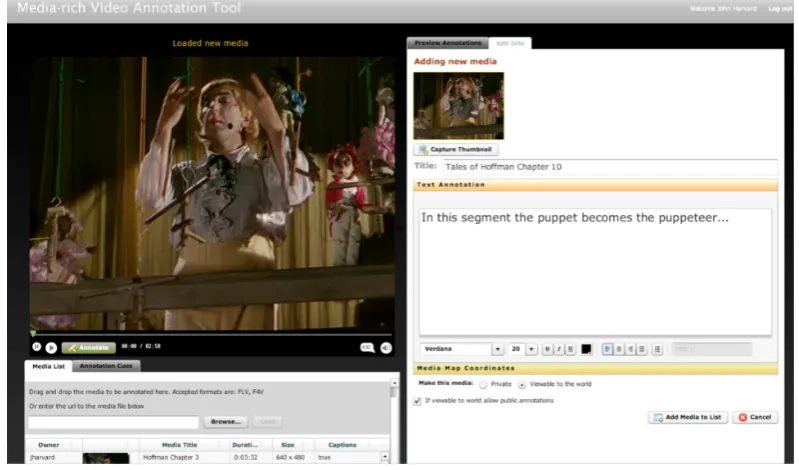This screenshot has width=799, height=470.
Task: Select the Private radio button
Action: [483, 385]
